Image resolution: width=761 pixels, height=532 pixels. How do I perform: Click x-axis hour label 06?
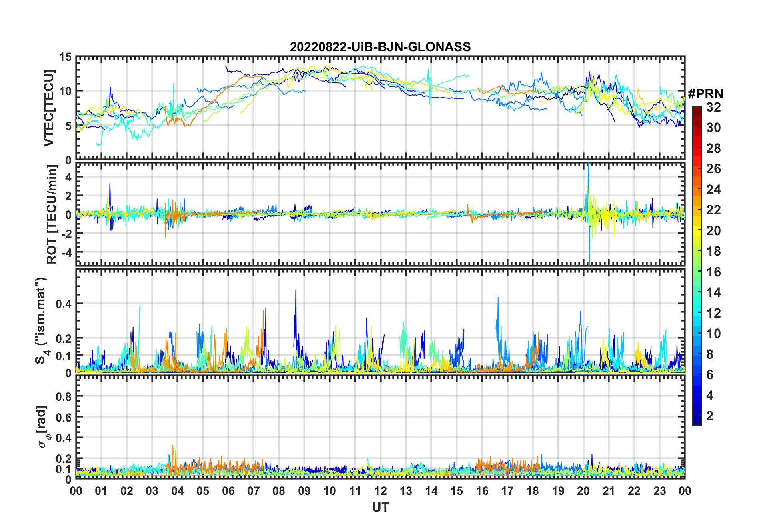pyautogui.click(x=228, y=491)
